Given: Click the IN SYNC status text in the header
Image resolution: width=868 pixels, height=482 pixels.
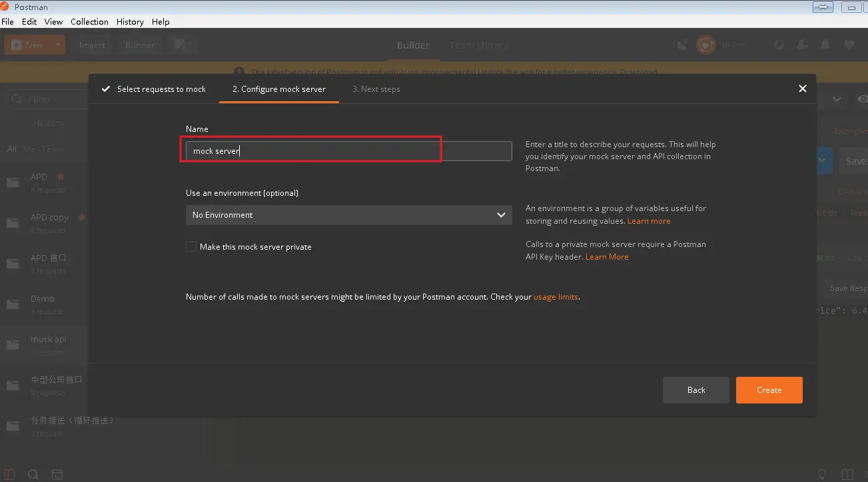Looking at the screenshot, I should pyautogui.click(x=735, y=45).
